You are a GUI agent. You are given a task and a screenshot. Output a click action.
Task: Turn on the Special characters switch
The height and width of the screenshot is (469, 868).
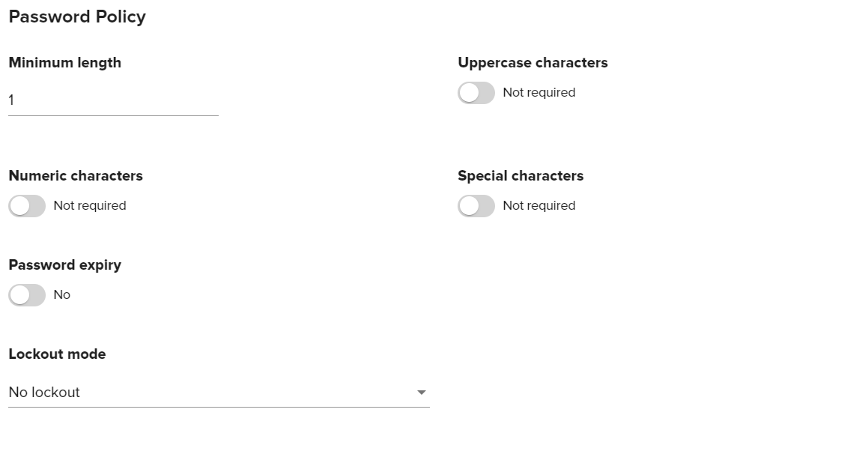tap(476, 206)
